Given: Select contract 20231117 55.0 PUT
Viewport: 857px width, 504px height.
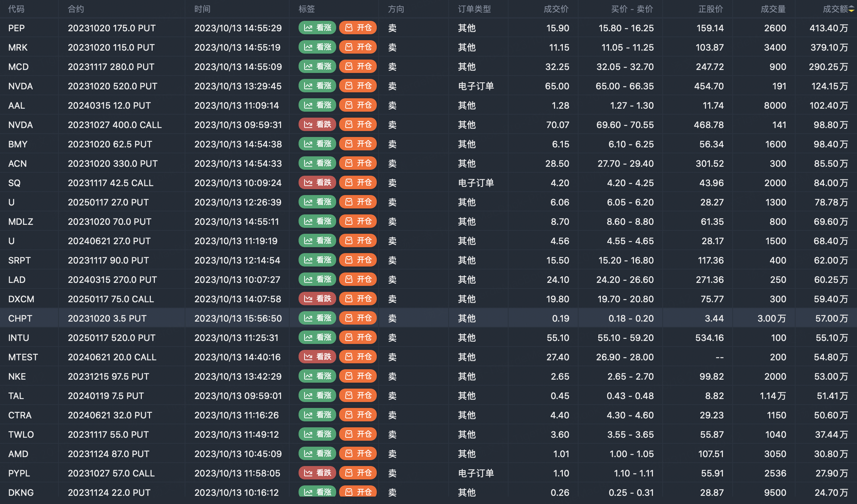Looking at the screenshot, I should (x=108, y=434).
